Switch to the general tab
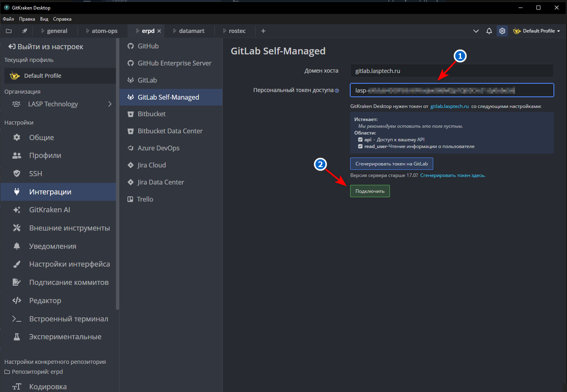This screenshot has width=567, height=392. 54,31
